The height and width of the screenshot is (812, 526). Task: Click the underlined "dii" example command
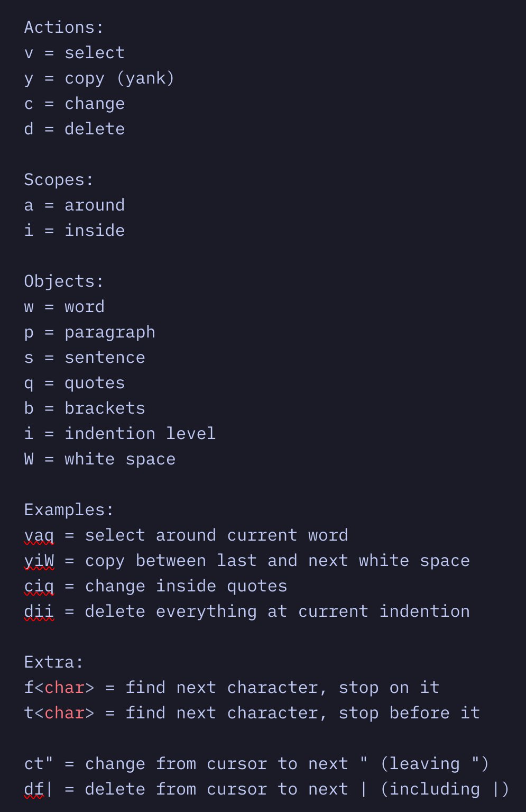click(x=39, y=612)
